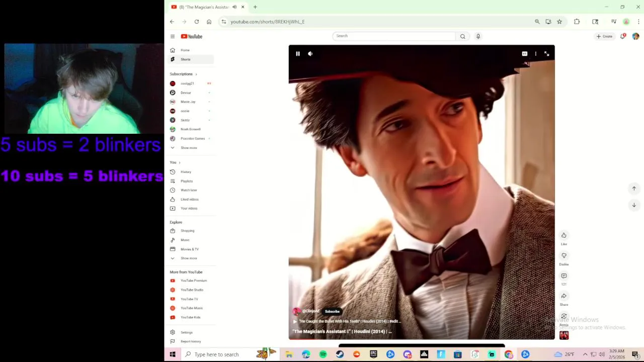Image resolution: width=644 pixels, height=362 pixels.
Task: Open Playlists in sidebar
Action: click(191, 181)
